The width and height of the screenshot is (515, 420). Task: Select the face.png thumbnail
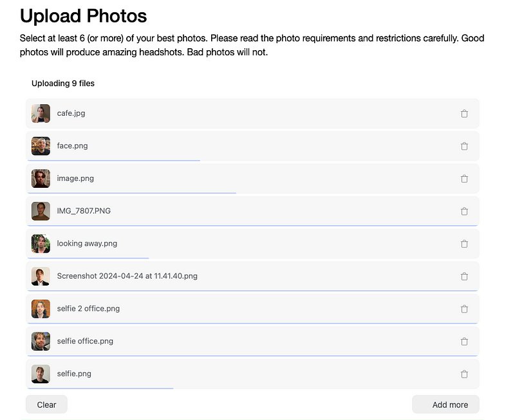click(x=41, y=146)
